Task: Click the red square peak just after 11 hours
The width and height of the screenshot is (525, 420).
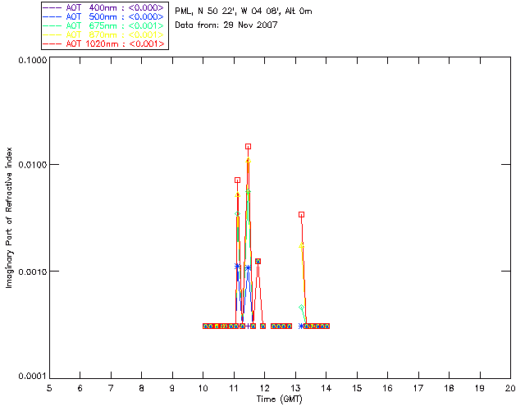Action: tap(237, 180)
